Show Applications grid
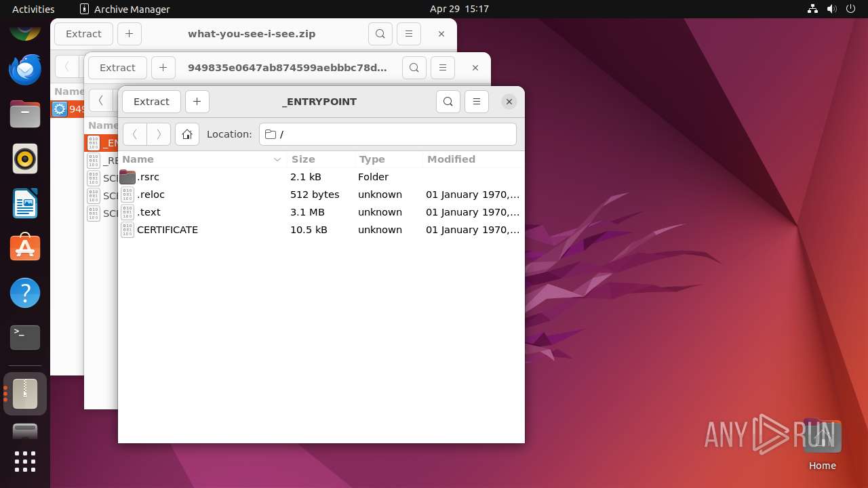This screenshot has height=488, width=868. (x=25, y=461)
